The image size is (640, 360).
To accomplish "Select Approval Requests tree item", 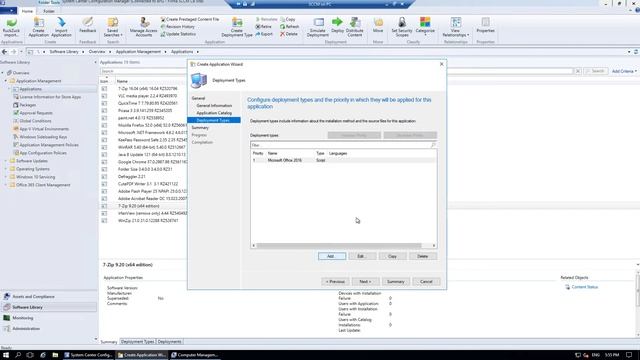I will coord(36,113).
